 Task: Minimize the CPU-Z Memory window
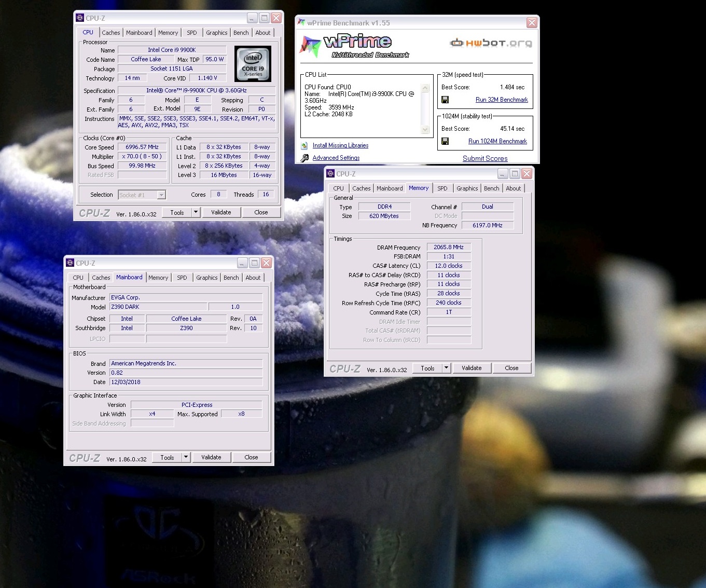coord(503,173)
